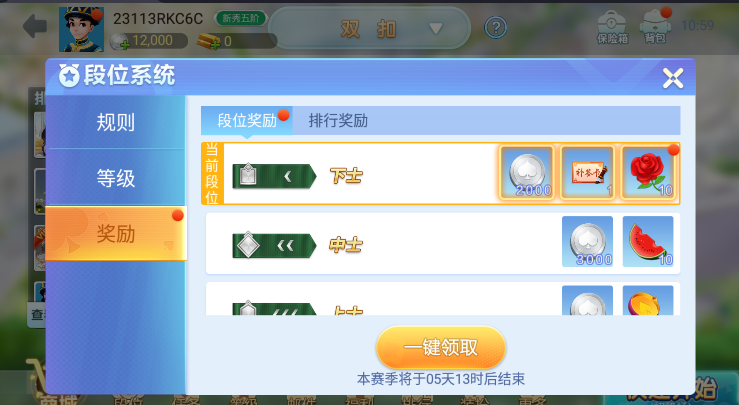Close the 段位系统 dialog
The image size is (739, 405).
(673, 78)
